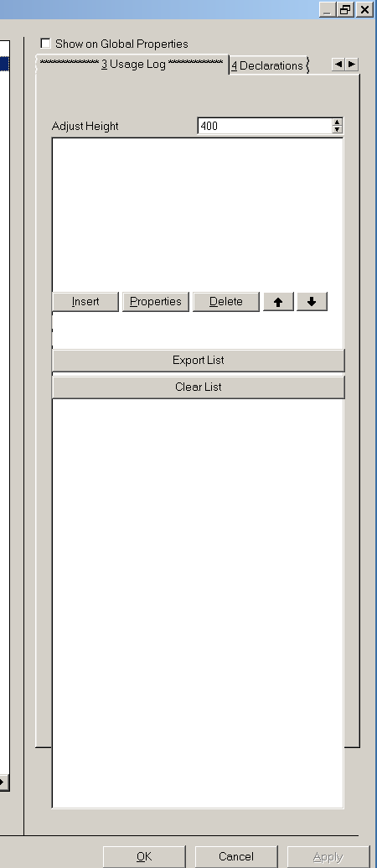Viewport: 377px width, 868px height.
Task: Move entry down with the down-arrow button
Action: coord(312,302)
